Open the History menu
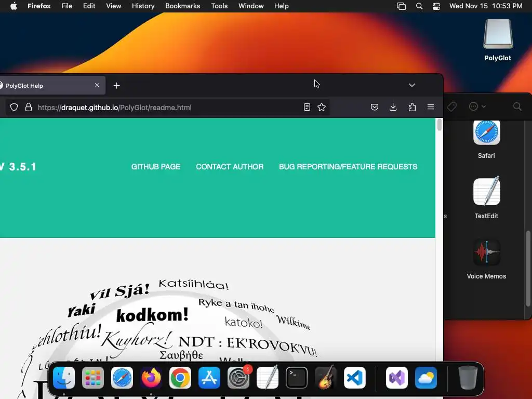The width and height of the screenshot is (532, 399). 143,6
